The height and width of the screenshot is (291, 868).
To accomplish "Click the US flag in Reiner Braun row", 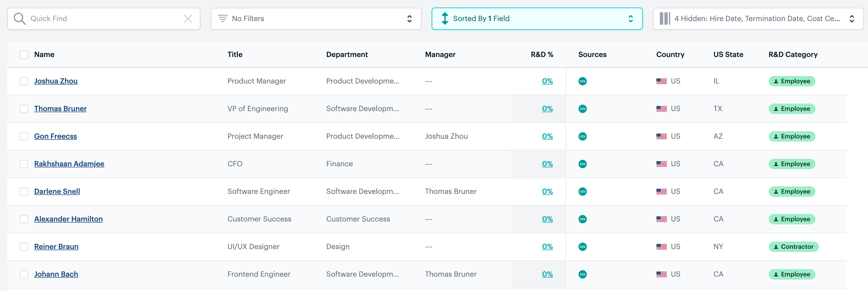I will [x=661, y=247].
